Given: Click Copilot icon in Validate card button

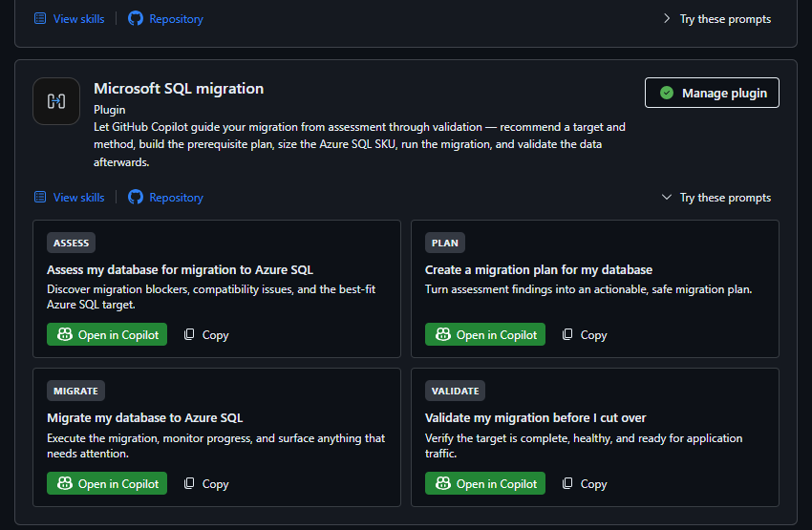Looking at the screenshot, I should (442, 483).
